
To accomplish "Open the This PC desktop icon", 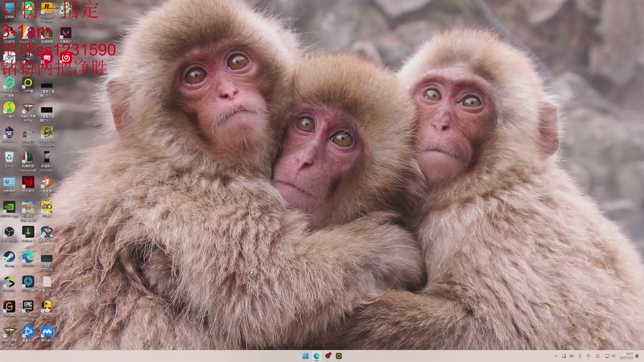I will pos(9,9).
